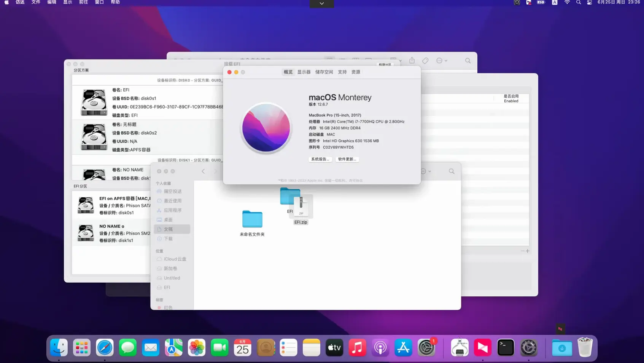
Task: Open Control Center toggles in menu bar
Action: point(589,2)
